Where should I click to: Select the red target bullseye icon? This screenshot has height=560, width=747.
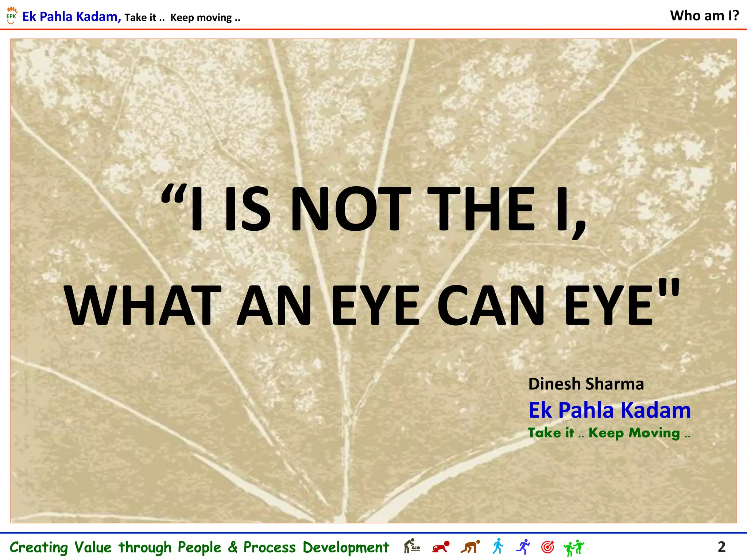coord(547,547)
